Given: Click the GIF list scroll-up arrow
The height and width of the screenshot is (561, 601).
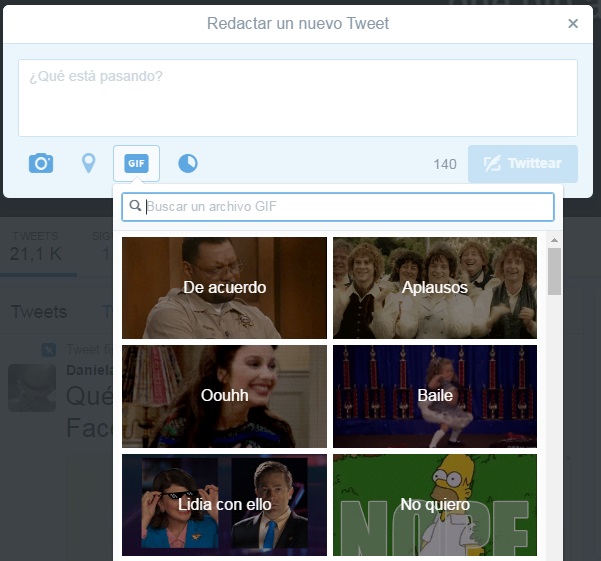Looking at the screenshot, I should pos(554,240).
